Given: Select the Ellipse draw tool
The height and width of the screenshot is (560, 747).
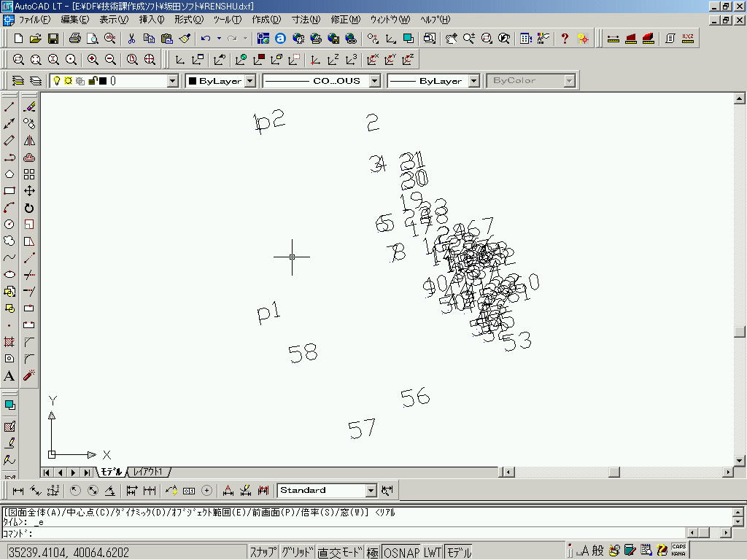Looking at the screenshot, I should [9, 275].
